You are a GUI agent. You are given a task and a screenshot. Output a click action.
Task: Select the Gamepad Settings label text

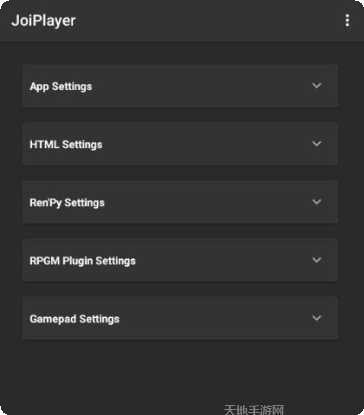[75, 319]
